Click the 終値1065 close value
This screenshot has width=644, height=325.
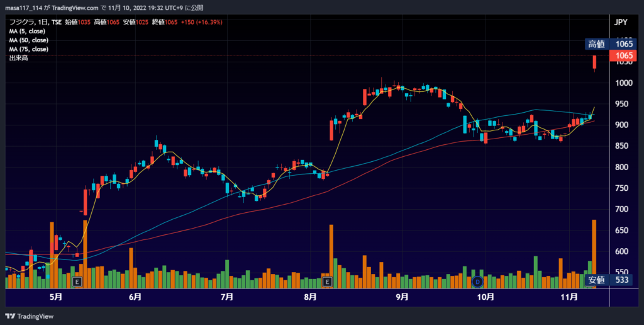point(165,22)
